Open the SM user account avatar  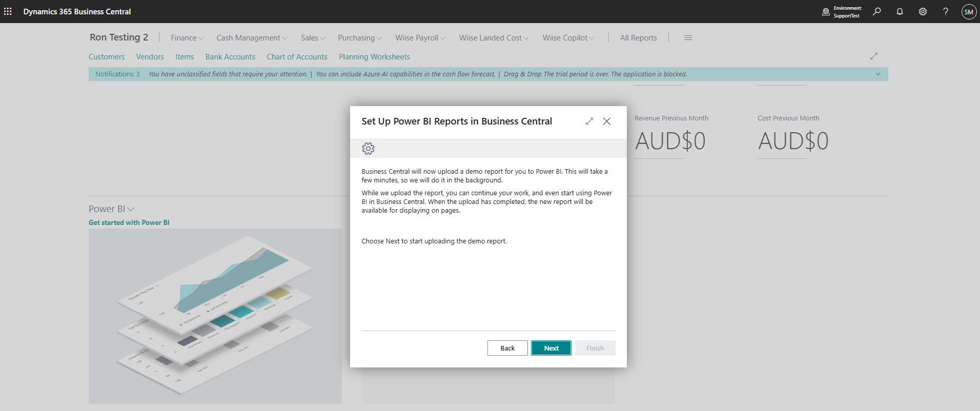coord(969,12)
